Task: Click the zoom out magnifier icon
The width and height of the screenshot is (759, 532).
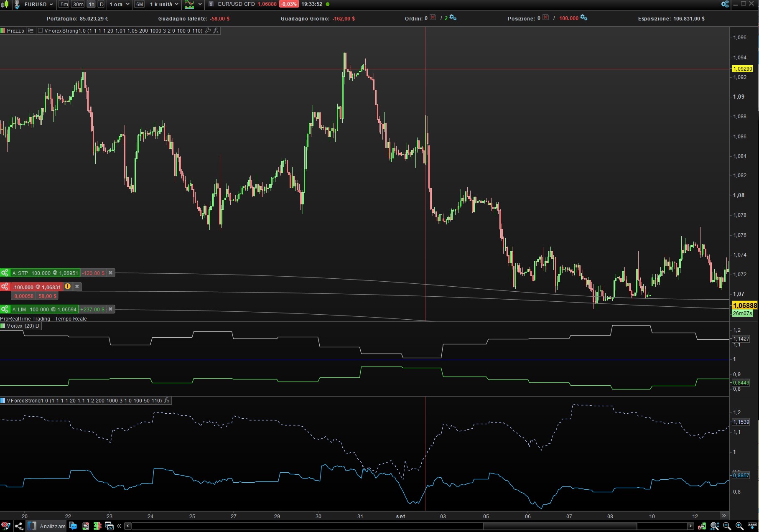Action: [727, 526]
